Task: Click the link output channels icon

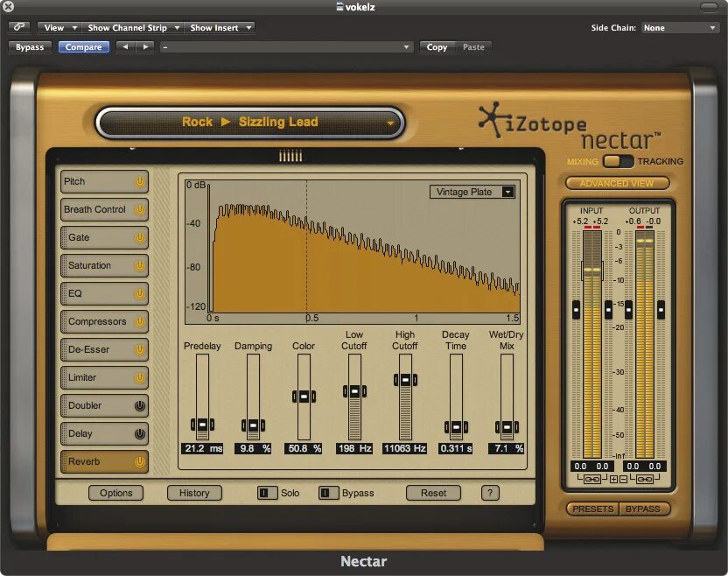Action: (644, 479)
